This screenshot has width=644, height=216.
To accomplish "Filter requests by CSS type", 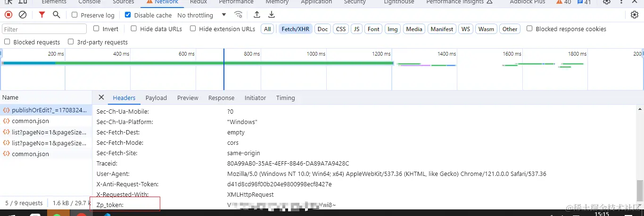I will 341,29.
